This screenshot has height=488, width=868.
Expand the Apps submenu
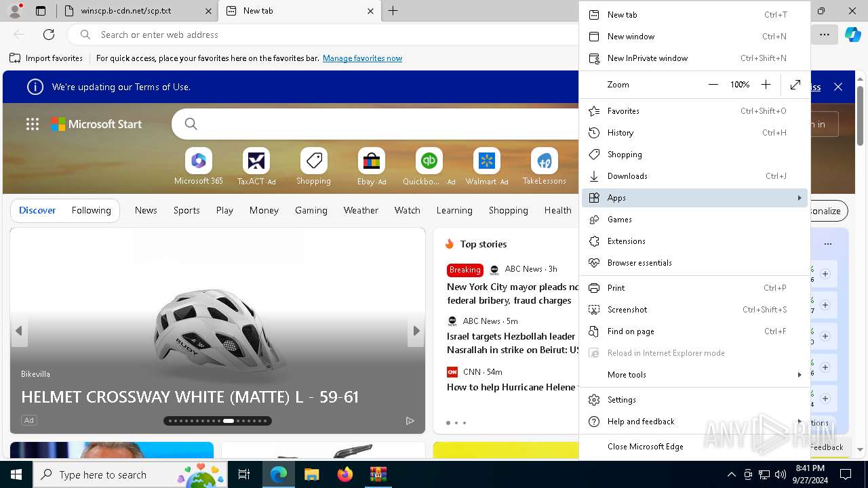coord(694,198)
